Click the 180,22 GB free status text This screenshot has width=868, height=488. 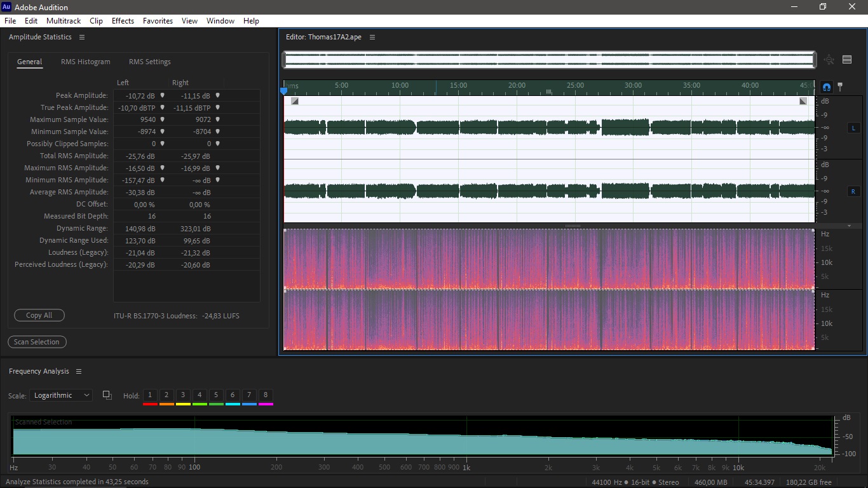point(809,482)
